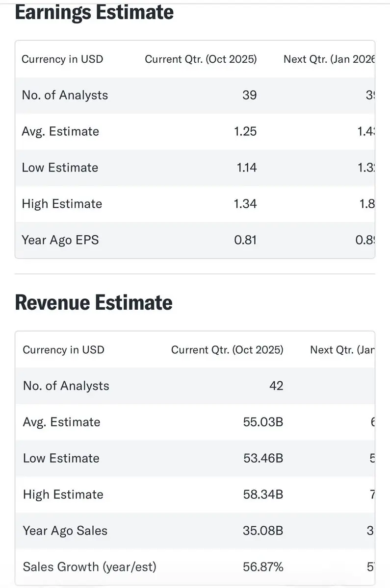This screenshot has height=588, width=390.
Task: Click the Earnings Estimate heading
Action: [94, 12]
